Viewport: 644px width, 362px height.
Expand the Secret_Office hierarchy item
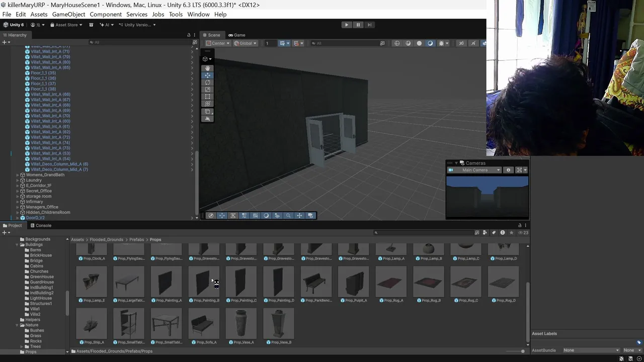tap(18, 191)
